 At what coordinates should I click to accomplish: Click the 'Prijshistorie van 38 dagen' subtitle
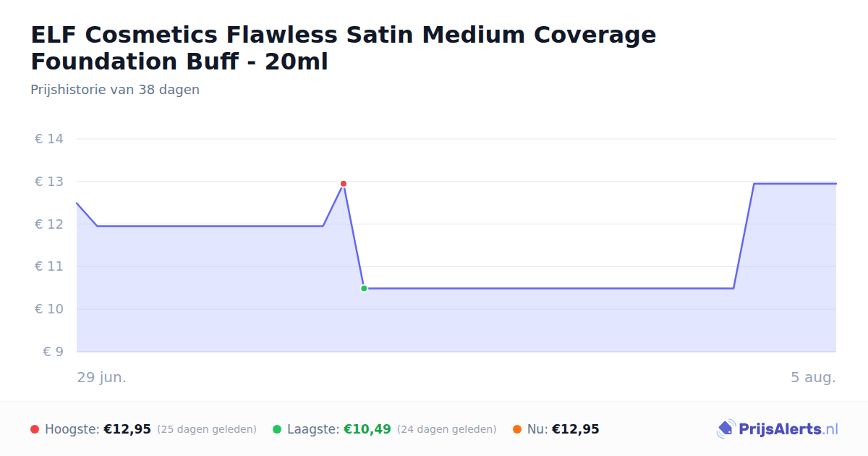[x=115, y=90]
